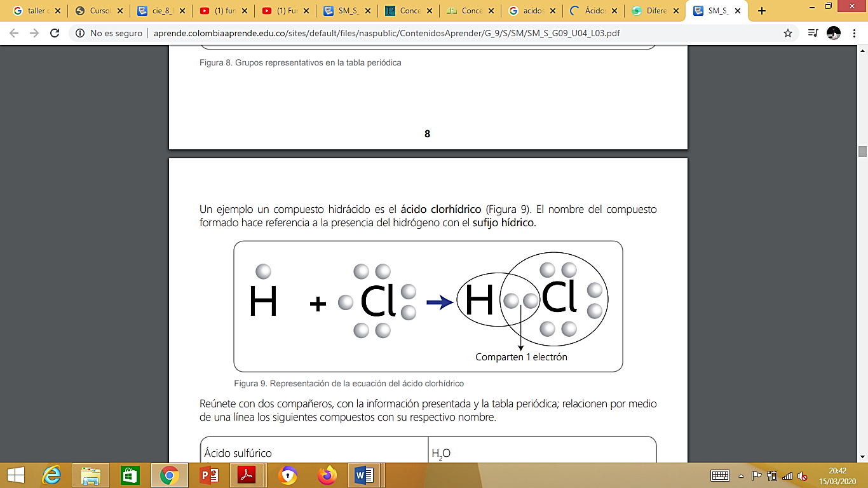The width and height of the screenshot is (868, 488).
Task: Switch to the loading 'Ácidos' tab
Action: (x=592, y=11)
